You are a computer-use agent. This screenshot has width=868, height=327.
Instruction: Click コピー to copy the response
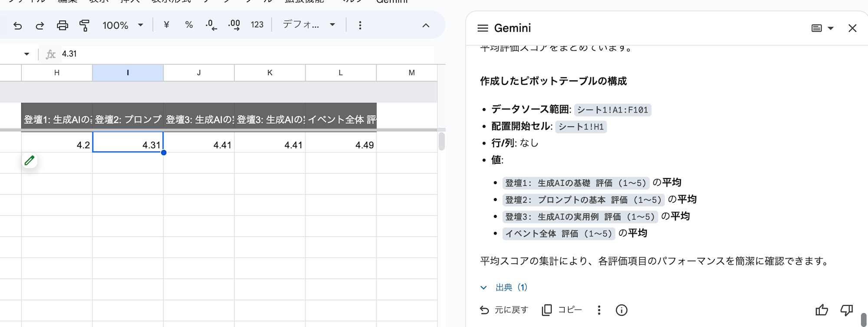coord(562,310)
